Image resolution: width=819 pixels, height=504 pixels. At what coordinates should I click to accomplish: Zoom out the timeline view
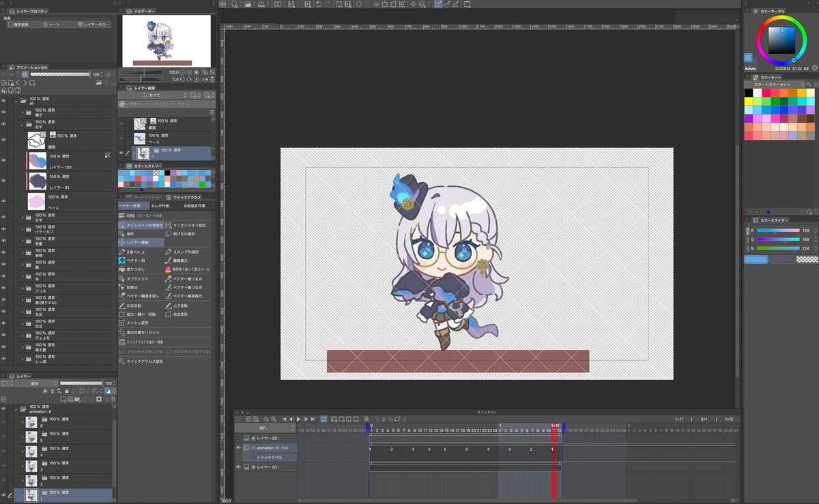click(x=266, y=419)
